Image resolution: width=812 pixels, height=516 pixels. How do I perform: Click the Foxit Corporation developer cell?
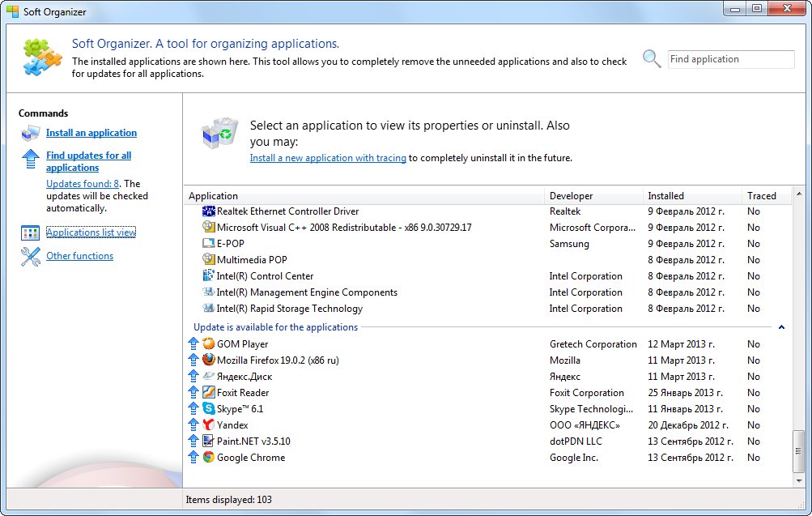point(587,392)
